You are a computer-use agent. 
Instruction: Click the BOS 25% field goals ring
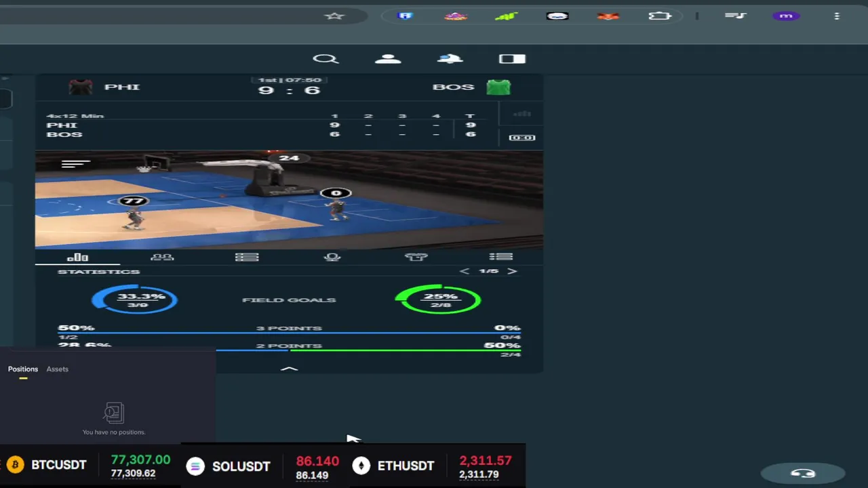pyautogui.click(x=438, y=300)
